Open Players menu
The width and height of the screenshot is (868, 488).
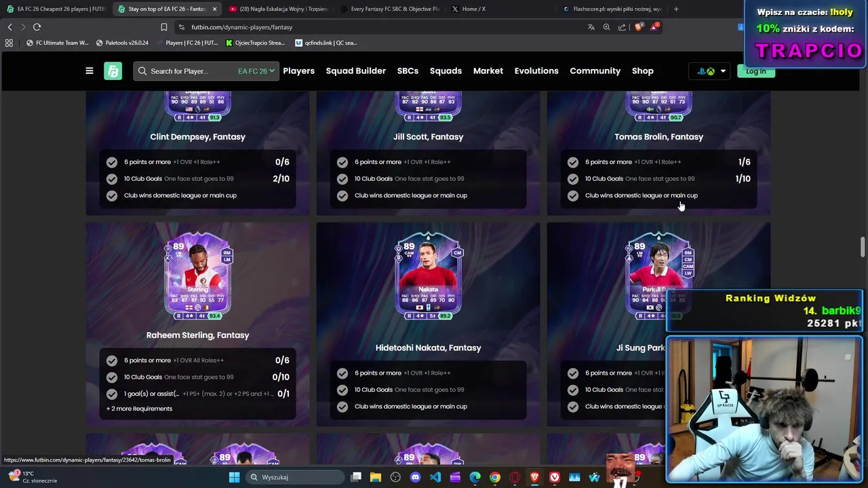(x=298, y=70)
